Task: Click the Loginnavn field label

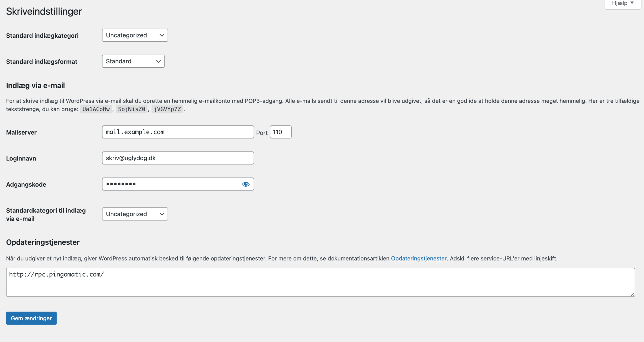Action: [21, 158]
